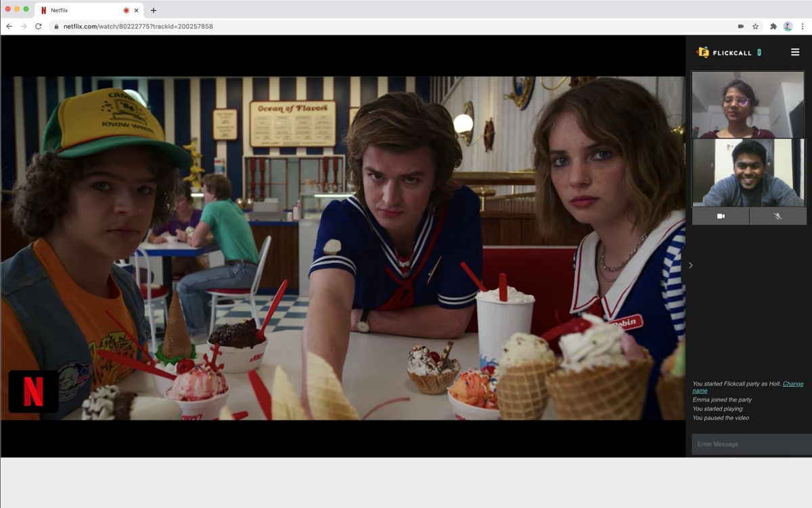Toggle the Flickcall camera on or off
The image size is (812, 508).
pyautogui.click(x=721, y=216)
